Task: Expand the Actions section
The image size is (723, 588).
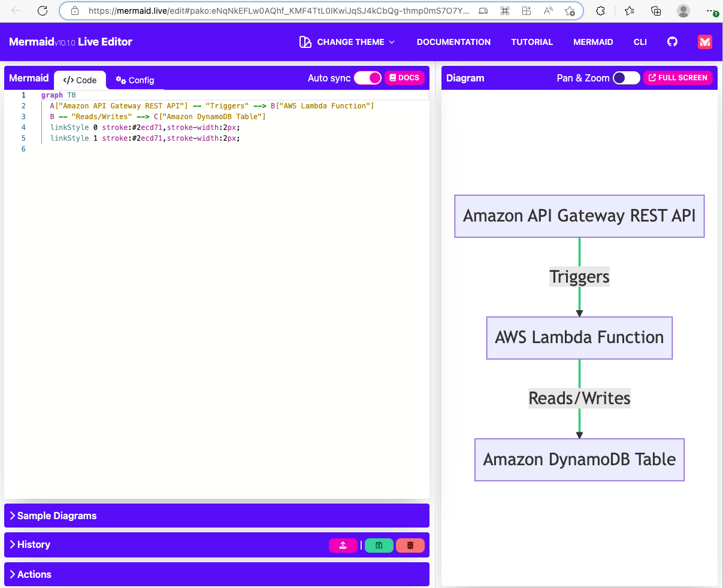Action: pyautogui.click(x=217, y=574)
